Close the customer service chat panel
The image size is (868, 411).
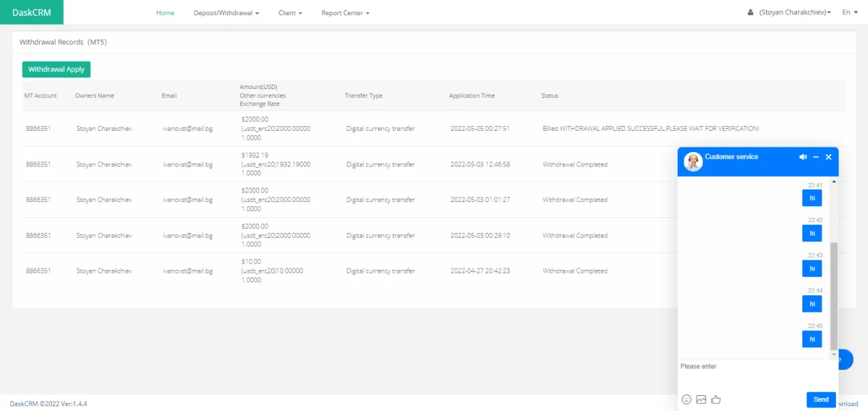[x=828, y=158]
